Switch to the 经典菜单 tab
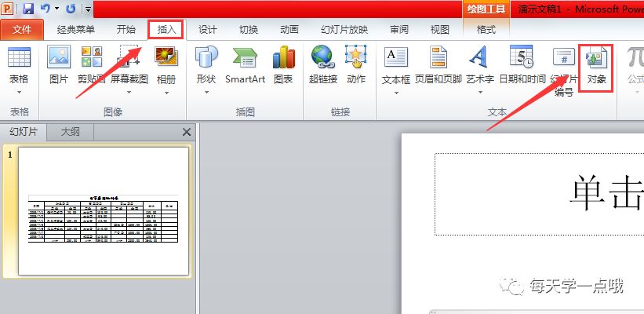The height and width of the screenshot is (314, 644). click(x=76, y=30)
